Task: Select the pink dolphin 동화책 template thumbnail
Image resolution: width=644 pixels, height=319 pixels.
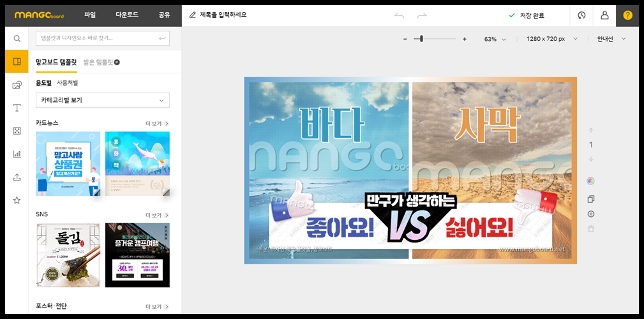Action: [137, 164]
